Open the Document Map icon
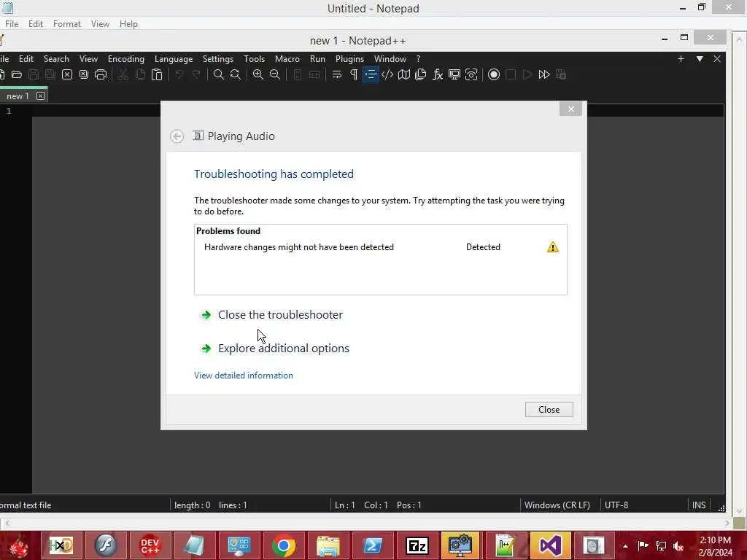 pyautogui.click(x=404, y=74)
